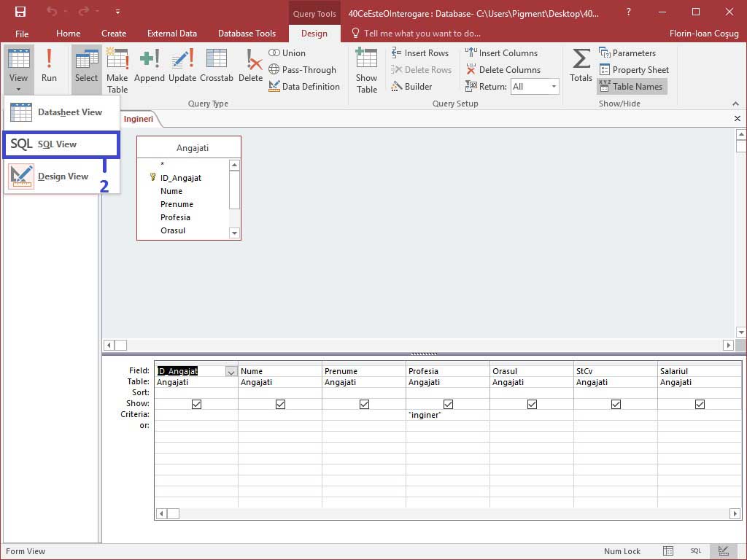This screenshot has width=747, height=560.
Task: Open the Property Sheet
Action: 634,69
